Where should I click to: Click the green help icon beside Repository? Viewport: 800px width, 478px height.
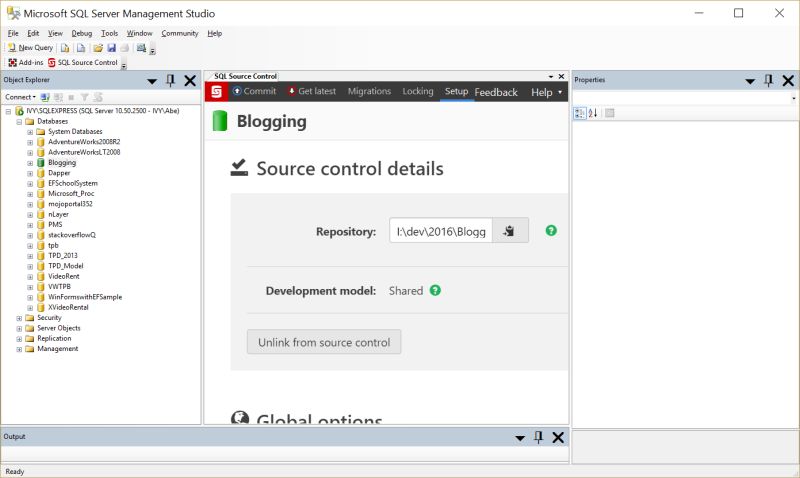[551, 231]
